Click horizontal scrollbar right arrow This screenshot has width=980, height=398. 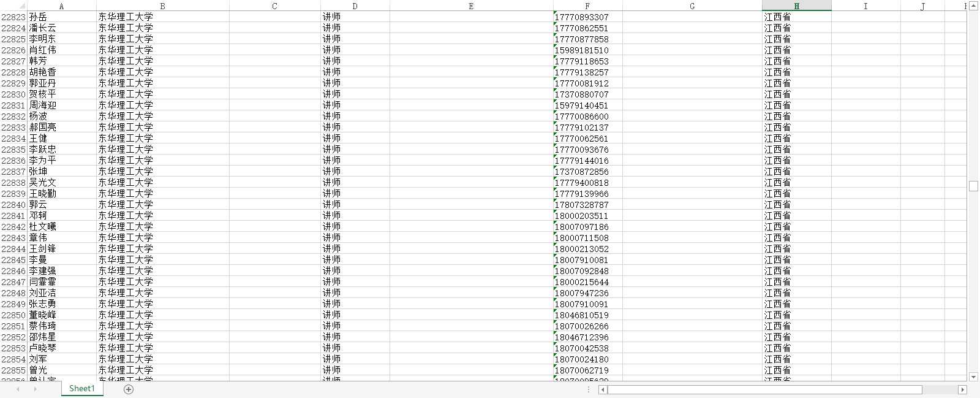[962, 389]
